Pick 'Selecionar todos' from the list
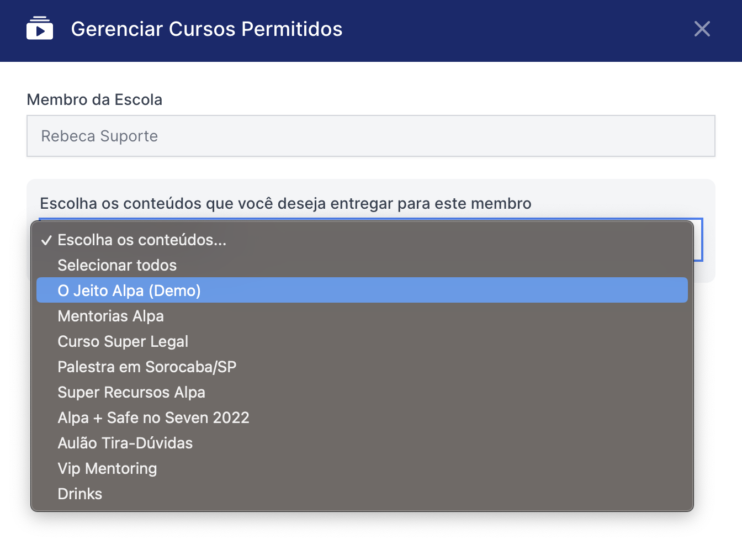 pyautogui.click(x=117, y=266)
